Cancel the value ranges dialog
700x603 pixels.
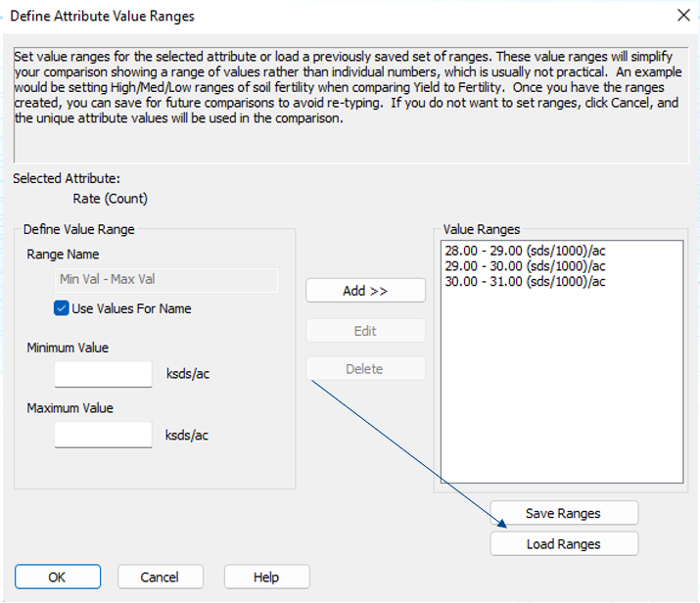pyautogui.click(x=161, y=577)
